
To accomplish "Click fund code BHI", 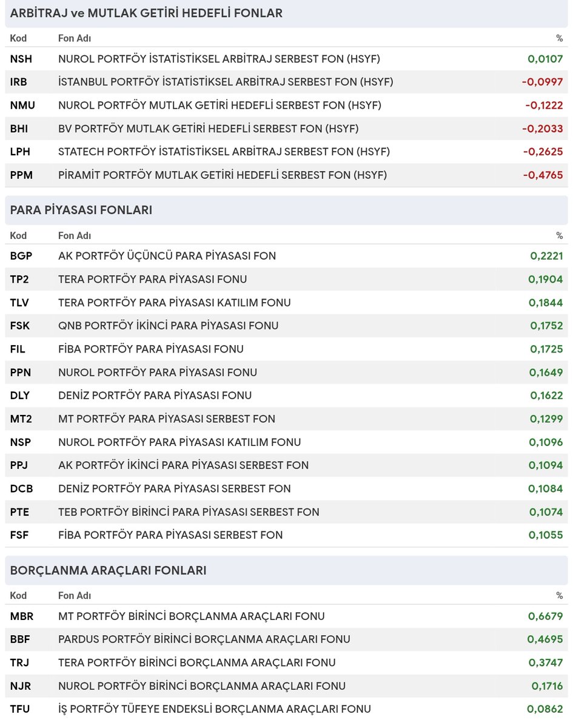I will [x=19, y=129].
